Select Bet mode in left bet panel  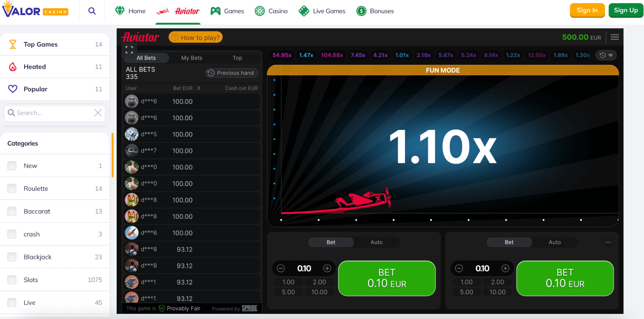[x=331, y=242]
